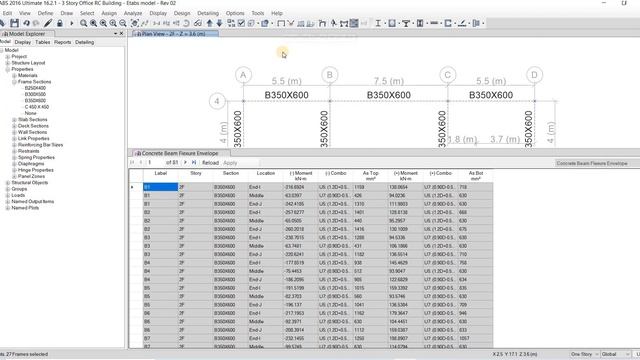
Task: Click the Concrete Frame Design icon
Action: pos(392,23)
